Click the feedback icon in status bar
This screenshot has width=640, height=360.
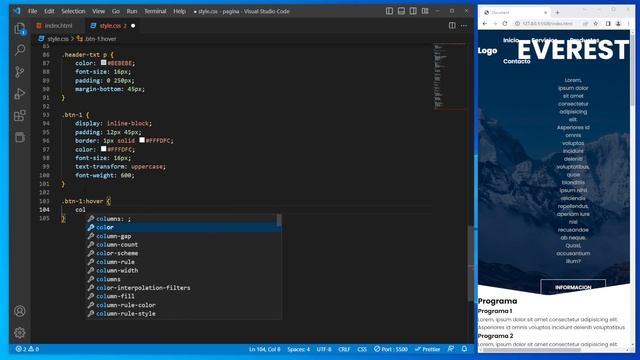451,349
